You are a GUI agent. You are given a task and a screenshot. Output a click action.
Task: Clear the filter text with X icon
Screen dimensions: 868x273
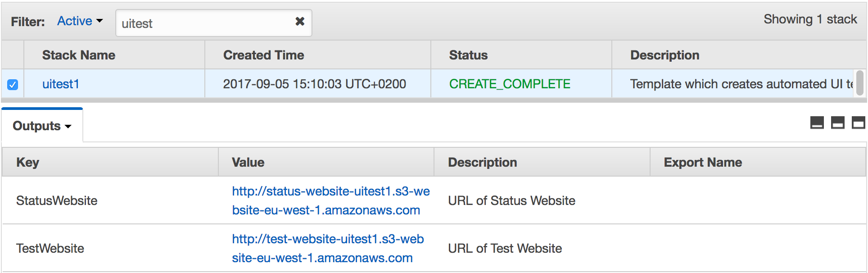click(300, 21)
